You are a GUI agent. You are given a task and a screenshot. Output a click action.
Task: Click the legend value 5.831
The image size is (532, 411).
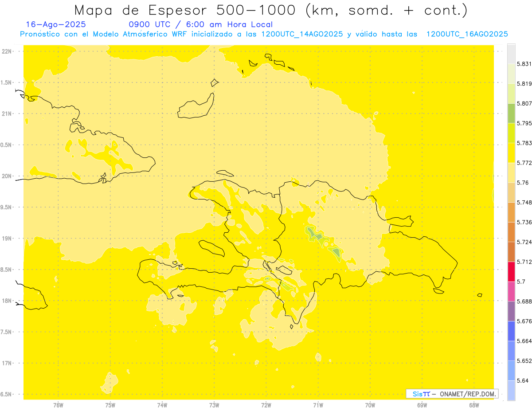coord(524,64)
